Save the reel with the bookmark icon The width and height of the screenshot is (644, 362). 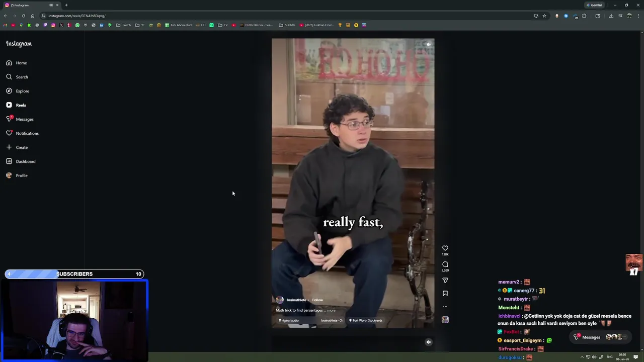point(445,294)
